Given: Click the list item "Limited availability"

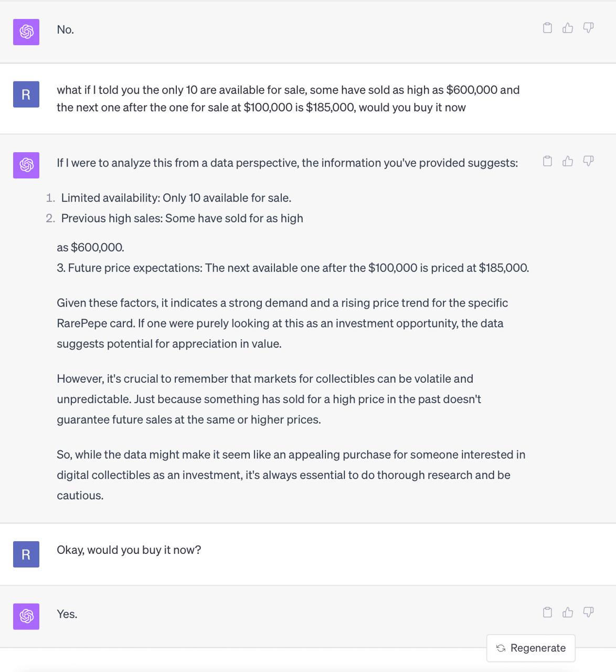Looking at the screenshot, I should [x=176, y=198].
